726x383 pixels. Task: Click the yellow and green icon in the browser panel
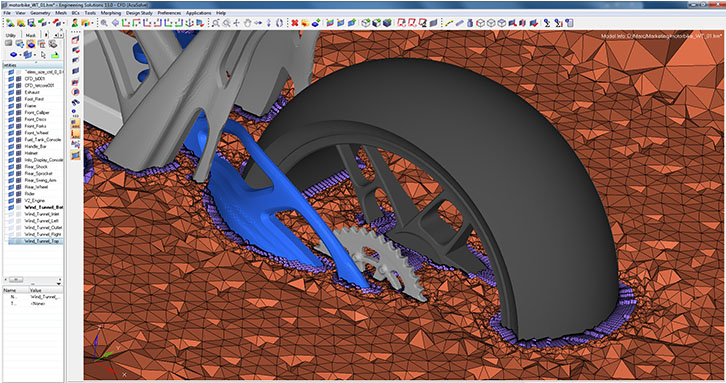[55, 56]
